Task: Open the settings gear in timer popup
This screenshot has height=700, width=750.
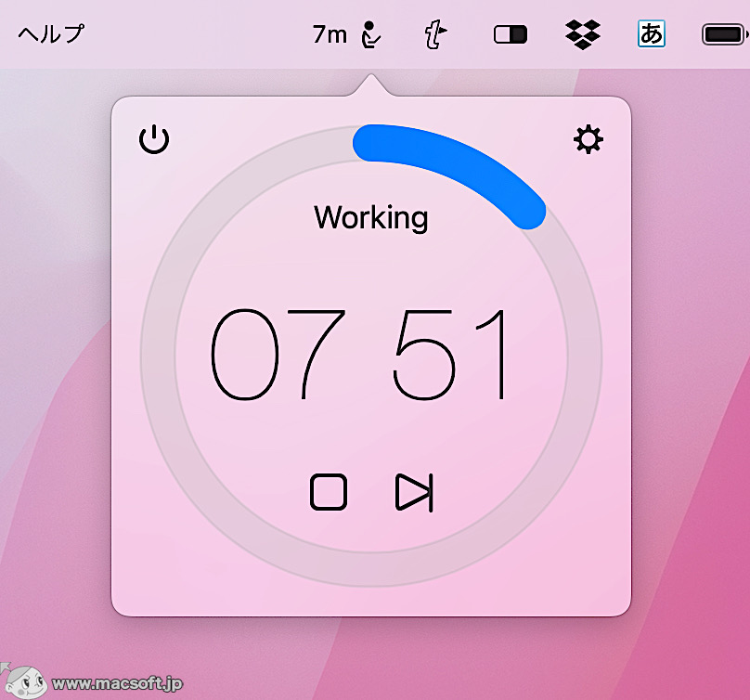Action: [x=588, y=139]
